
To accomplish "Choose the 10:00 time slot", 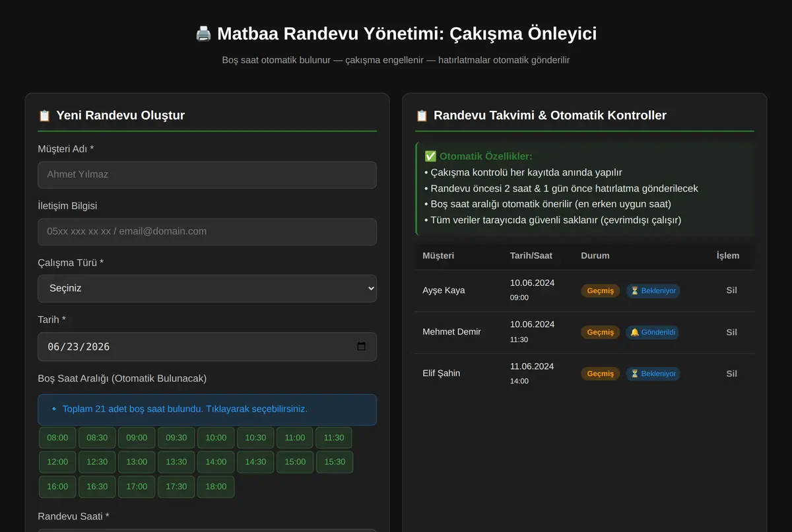I will [x=216, y=438].
